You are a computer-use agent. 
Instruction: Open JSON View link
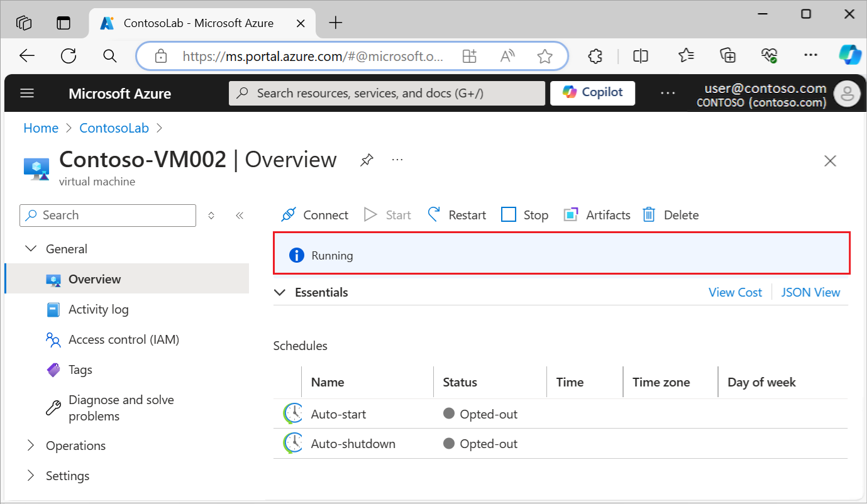click(810, 292)
